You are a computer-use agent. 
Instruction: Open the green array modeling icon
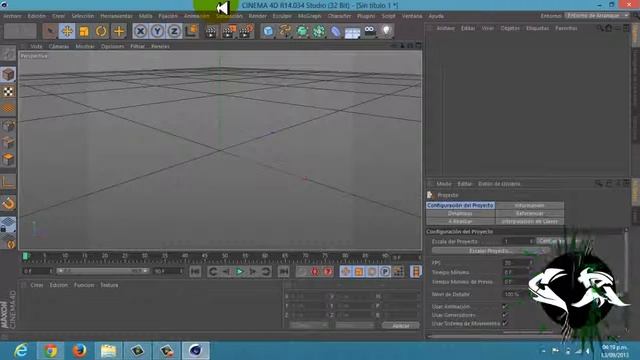319,31
